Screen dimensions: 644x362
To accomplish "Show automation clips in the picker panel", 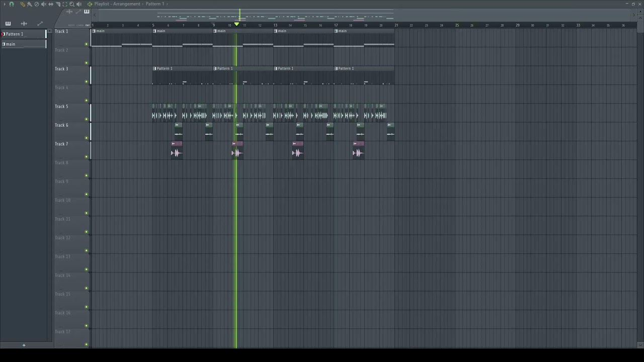I will (40, 24).
